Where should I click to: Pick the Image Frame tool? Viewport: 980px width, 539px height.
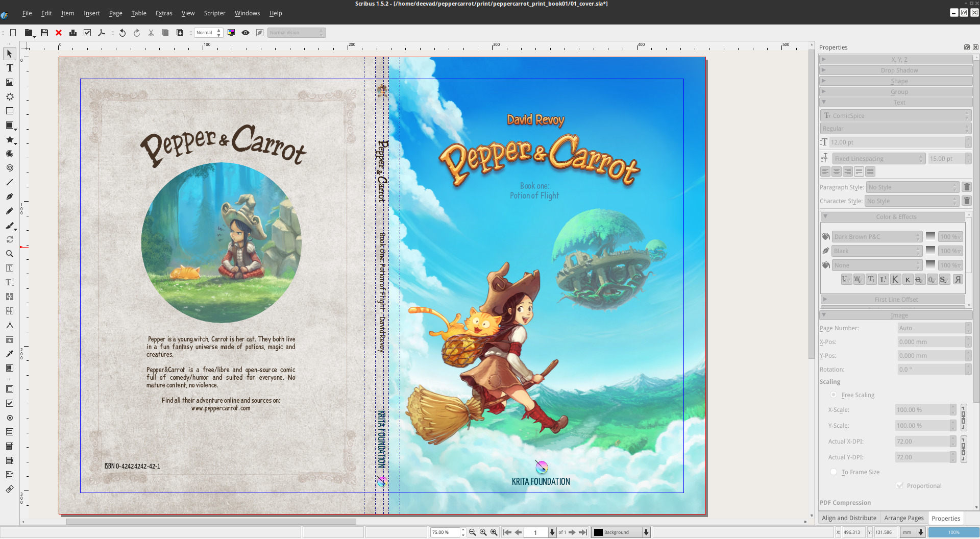tap(10, 82)
